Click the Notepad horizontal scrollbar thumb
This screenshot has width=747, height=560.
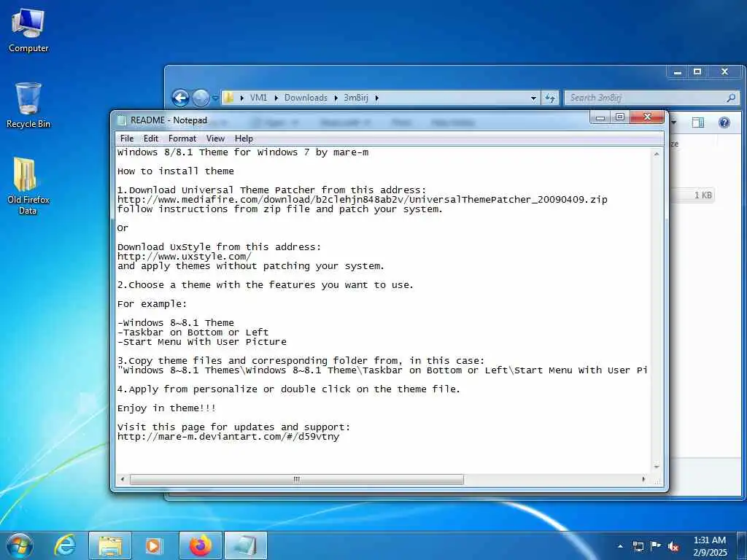(296, 479)
